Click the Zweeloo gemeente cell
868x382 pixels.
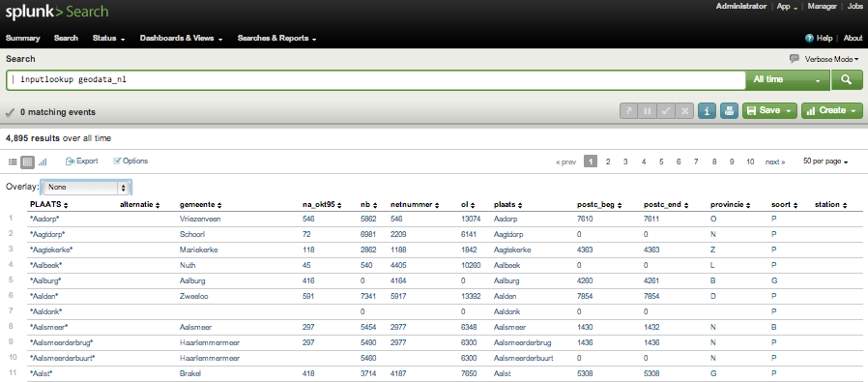pos(195,296)
